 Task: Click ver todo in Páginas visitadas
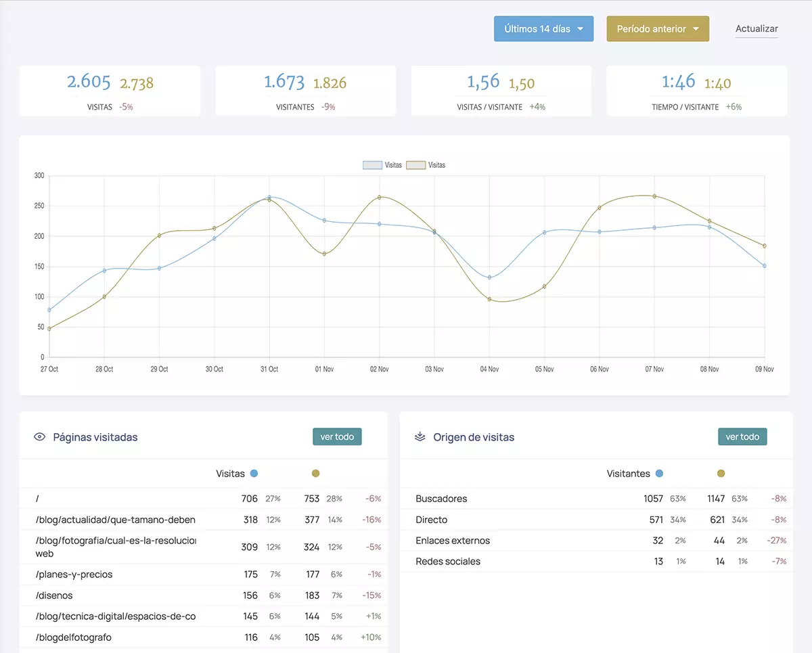coord(337,437)
